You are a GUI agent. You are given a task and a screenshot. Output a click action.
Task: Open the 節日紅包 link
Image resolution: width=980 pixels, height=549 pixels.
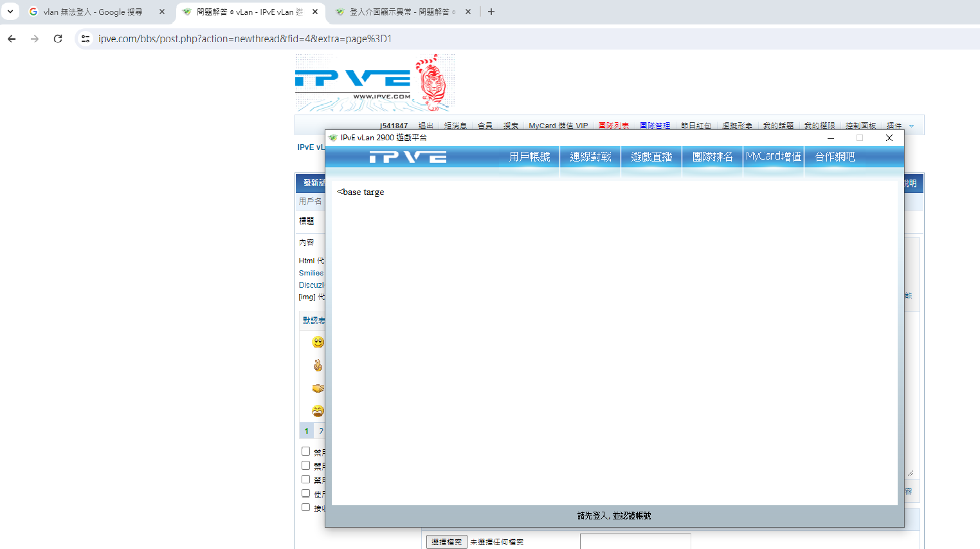(696, 126)
